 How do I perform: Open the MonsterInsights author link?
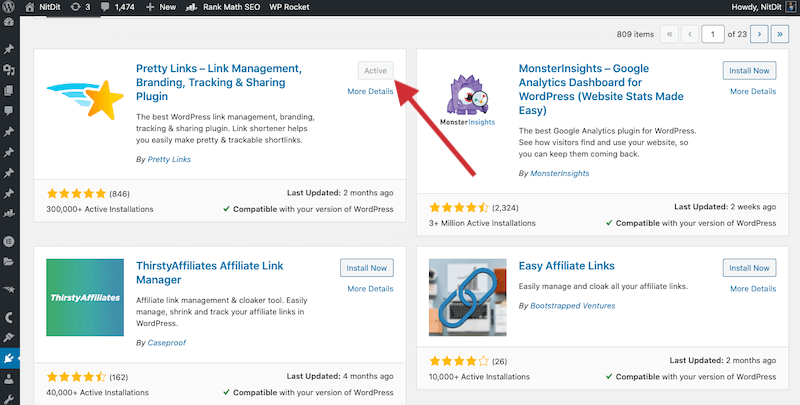[560, 173]
